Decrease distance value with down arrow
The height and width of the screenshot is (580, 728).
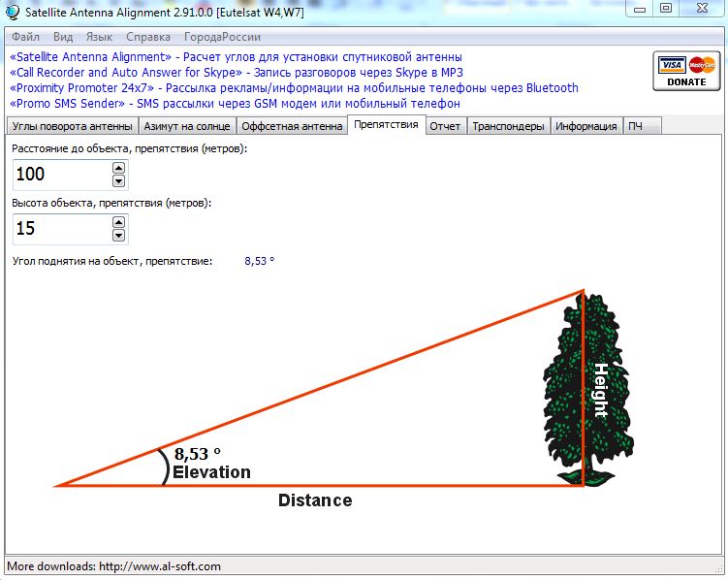click(x=118, y=181)
